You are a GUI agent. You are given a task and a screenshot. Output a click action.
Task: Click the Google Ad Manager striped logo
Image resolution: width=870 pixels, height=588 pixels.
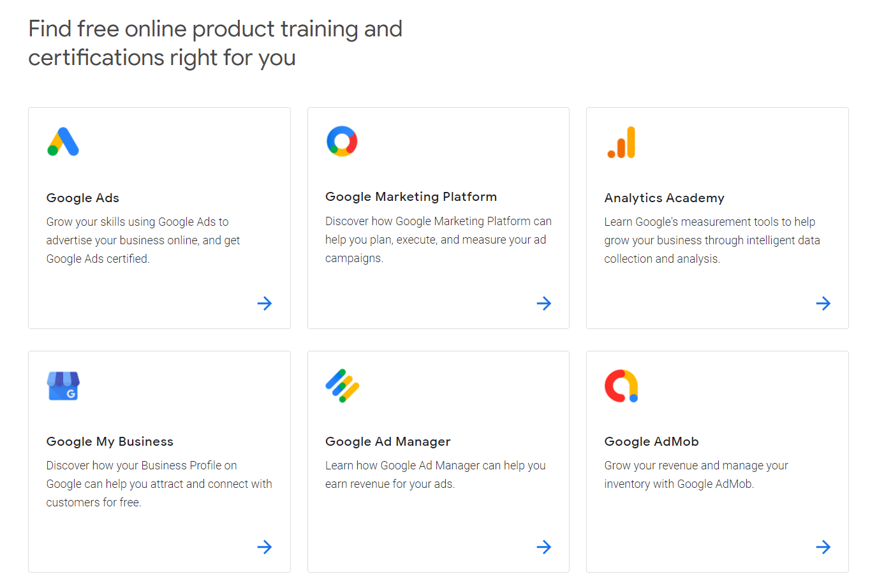(343, 385)
